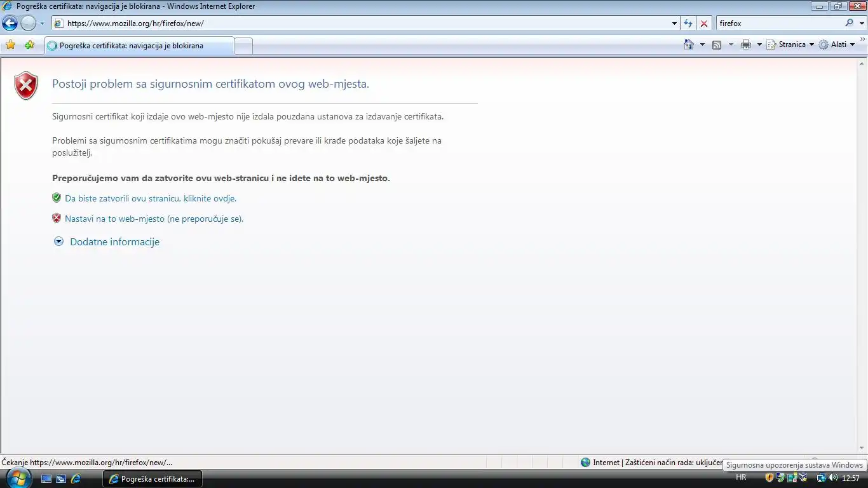This screenshot has width=868, height=488.
Task: Click the network connection tray icon
Action: tap(822, 477)
